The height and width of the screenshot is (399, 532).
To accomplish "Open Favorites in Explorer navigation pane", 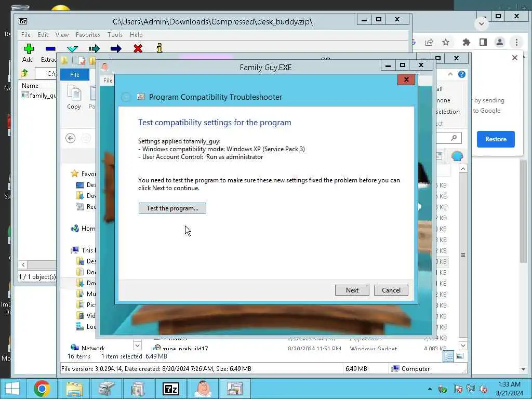I will (83, 174).
